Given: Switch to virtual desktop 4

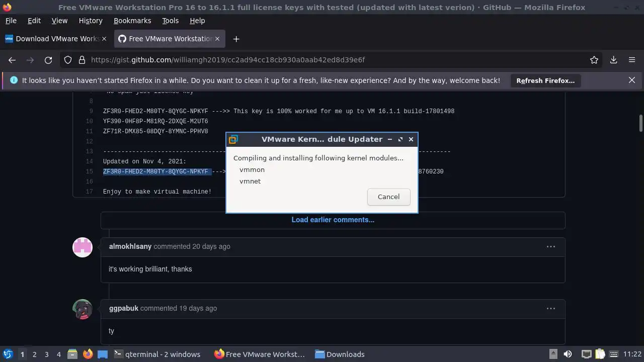Looking at the screenshot, I should [x=58, y=354].
